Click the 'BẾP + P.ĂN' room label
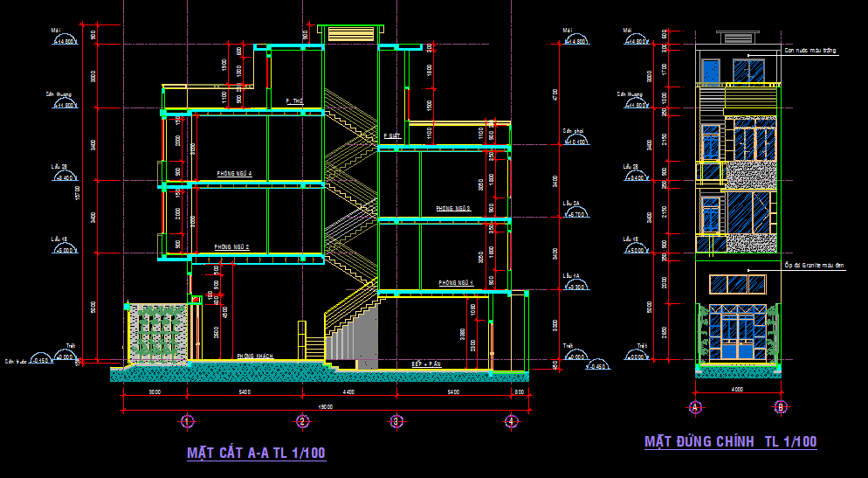 [426, 364]
